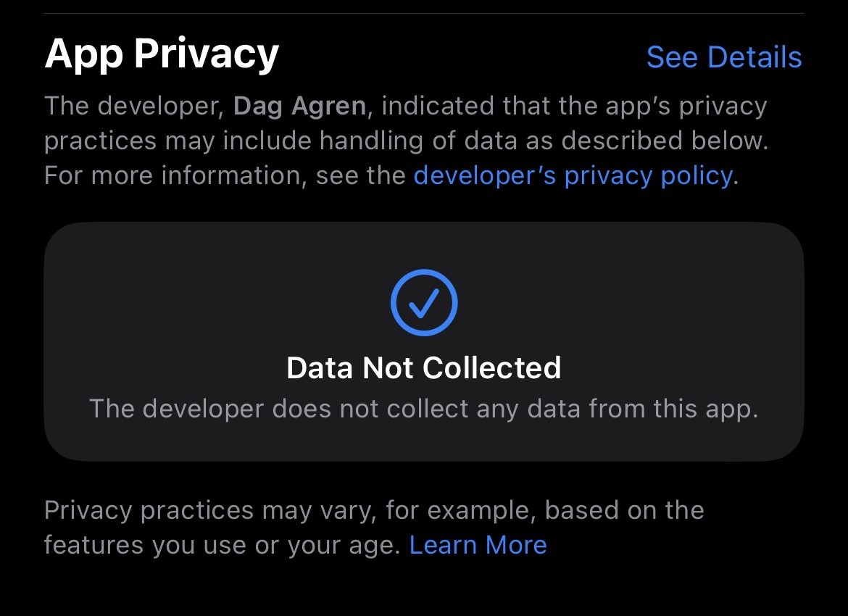Click the word 'Collected' in the card title

pos(491,367)
